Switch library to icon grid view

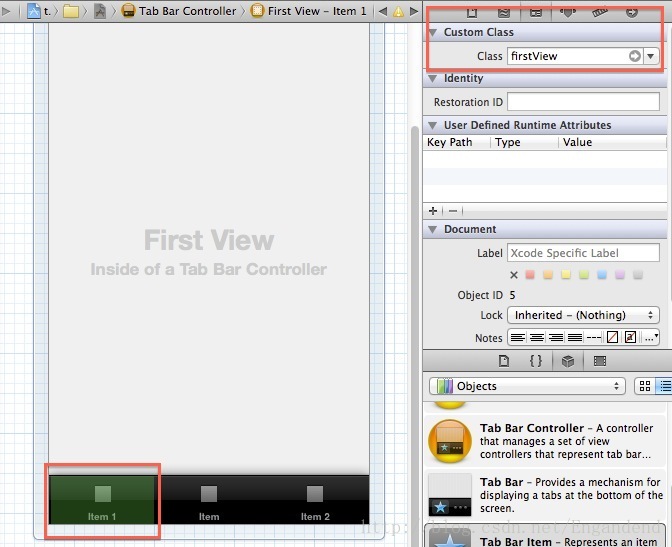click(645, 386)
